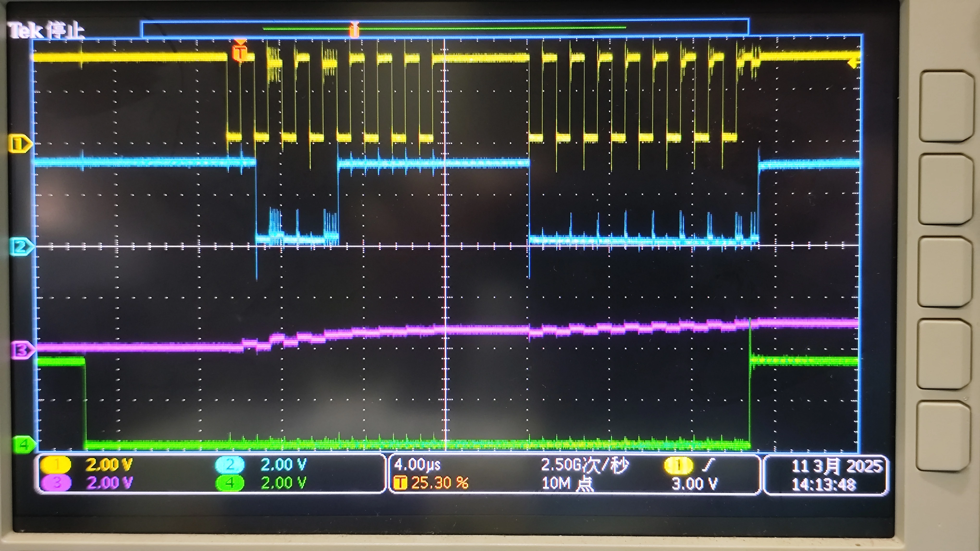
Task: Click the 4.00µs timebase readout
Action: [x=417, y=464]
